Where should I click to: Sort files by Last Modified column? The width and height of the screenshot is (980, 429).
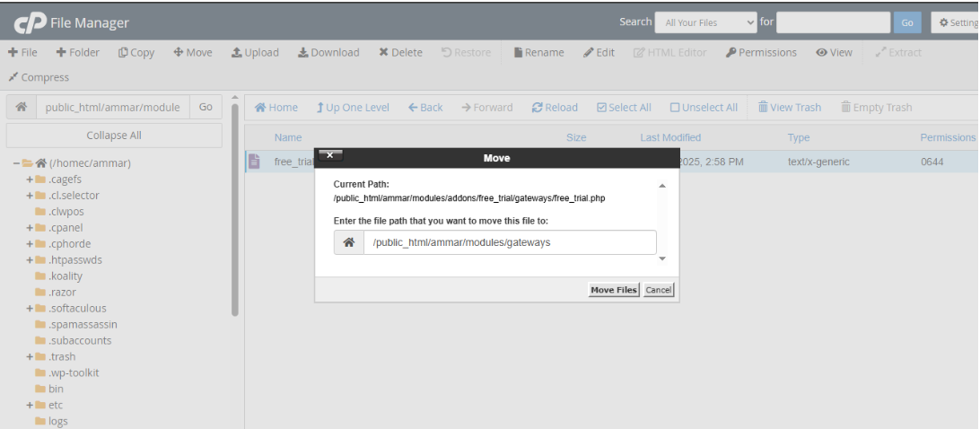pos(670,137)
